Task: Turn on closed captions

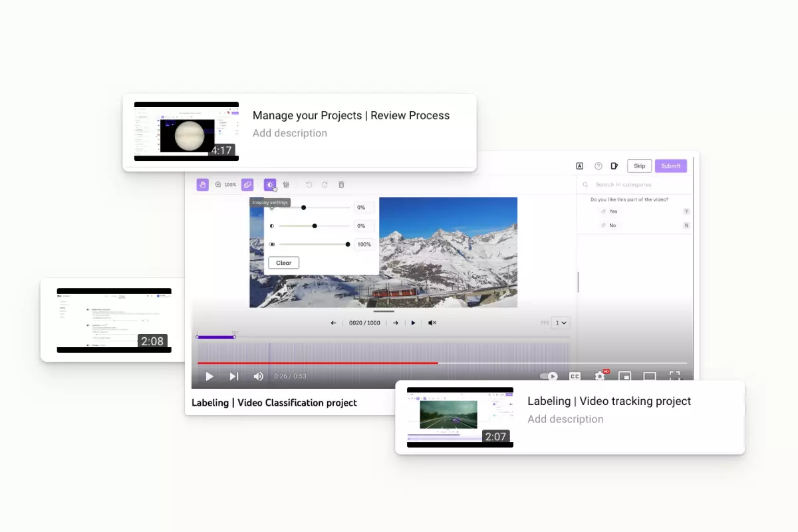Action: [x=575, y=376]
